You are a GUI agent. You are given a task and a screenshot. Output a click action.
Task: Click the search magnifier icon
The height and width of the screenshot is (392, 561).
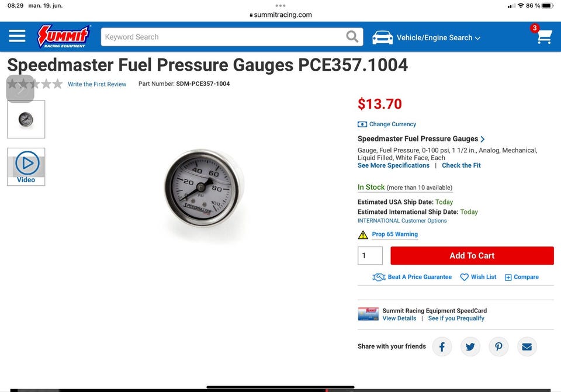[x=352, y=36]
